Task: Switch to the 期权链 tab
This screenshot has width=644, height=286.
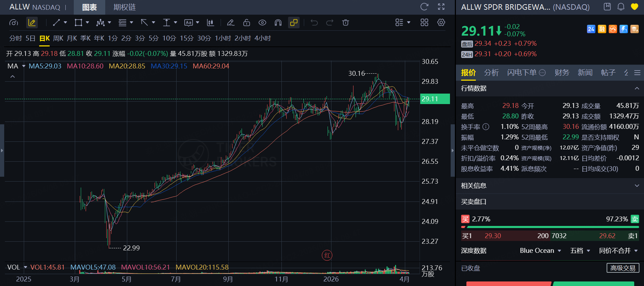Action: (x=124, y=7)
